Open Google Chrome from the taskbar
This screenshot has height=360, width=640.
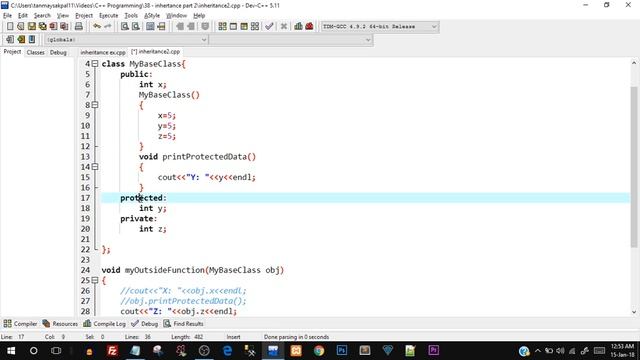coord(319,351)
